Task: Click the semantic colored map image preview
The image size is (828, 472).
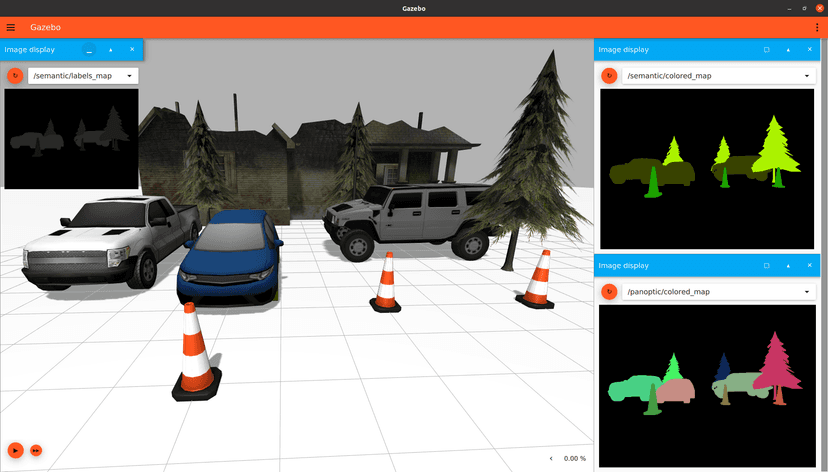Action: pos(708,168)
